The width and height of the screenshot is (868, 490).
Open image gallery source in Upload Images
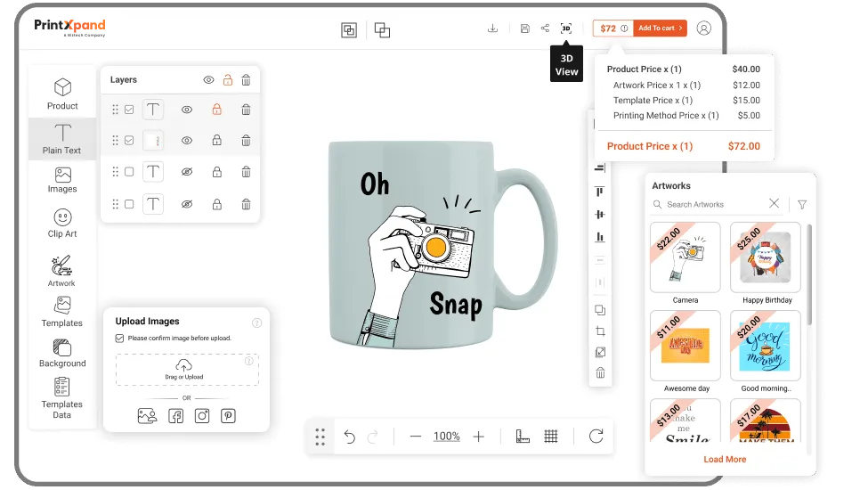click(x=147, y=416)
